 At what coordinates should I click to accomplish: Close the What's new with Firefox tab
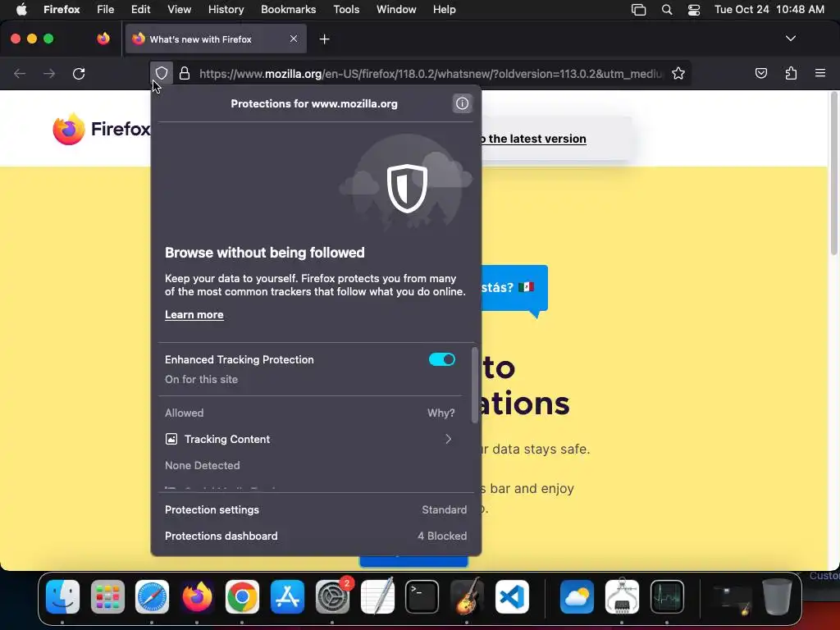[x=294, y=39]
